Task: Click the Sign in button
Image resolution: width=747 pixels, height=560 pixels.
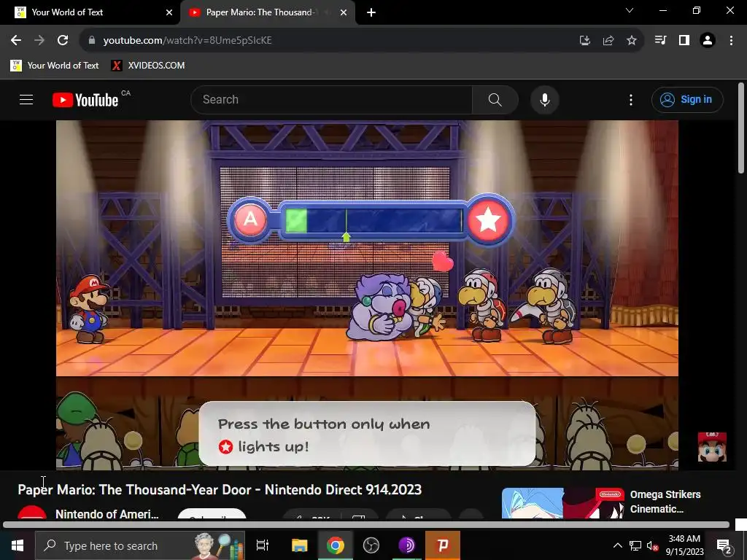Action: (x=687, y=99)
